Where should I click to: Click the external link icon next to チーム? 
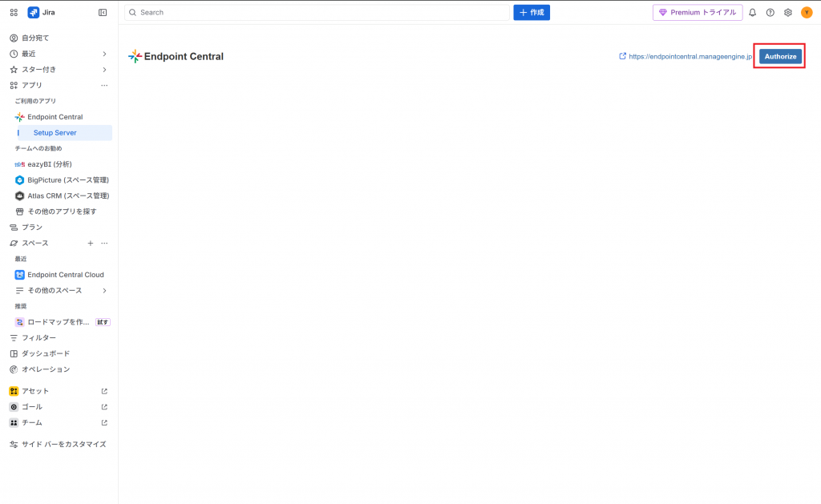point(104,422)
